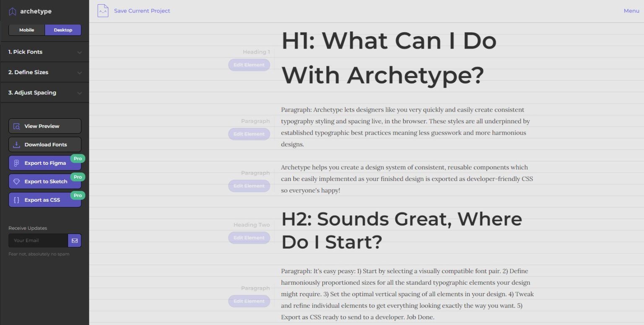The image size is (644, 325).
Task: Switch to Mobile view
Action: click(26, 30)
